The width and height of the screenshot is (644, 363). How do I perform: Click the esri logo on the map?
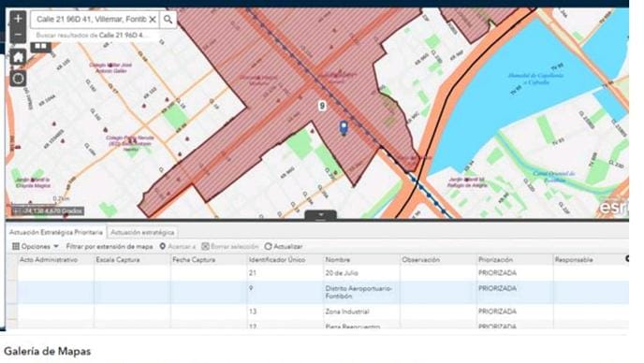(x=613, y=207)
